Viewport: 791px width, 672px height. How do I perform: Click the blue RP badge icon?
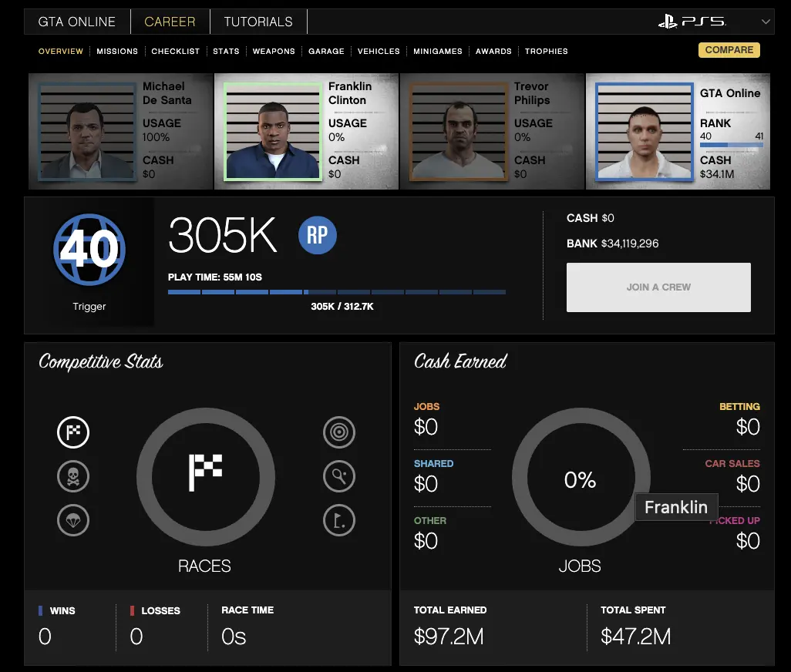click(318, 235)
